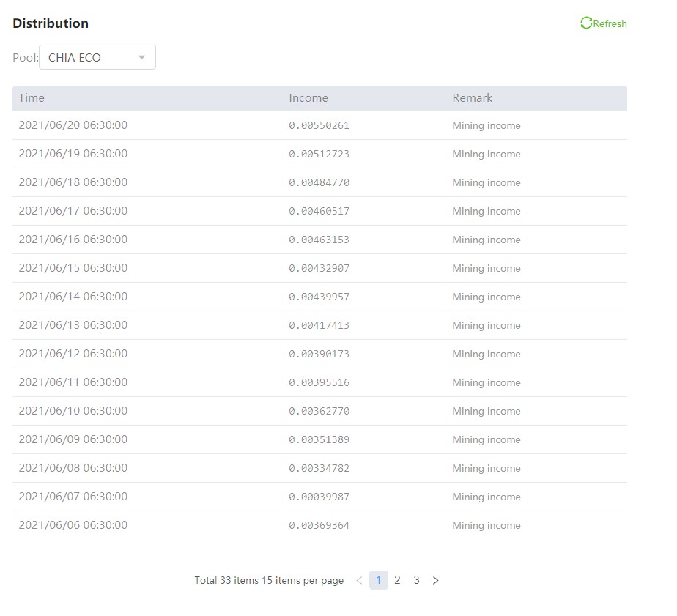Select income value 0.00395516
677x616 pixels.
(x=319, y=382)
